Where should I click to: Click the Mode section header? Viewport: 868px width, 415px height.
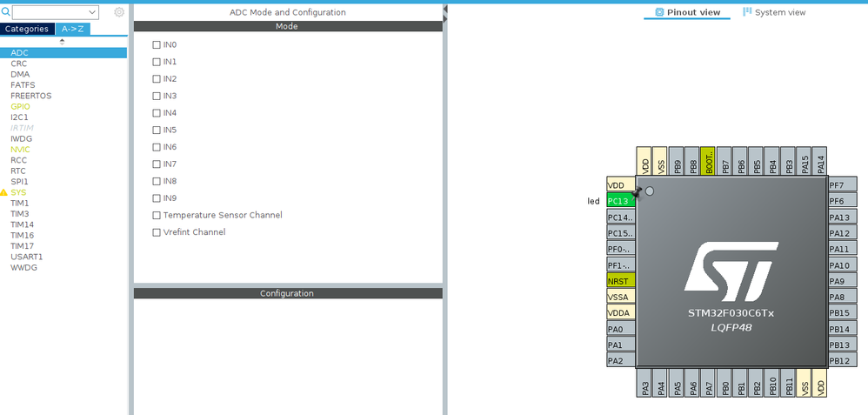[288, 26]
